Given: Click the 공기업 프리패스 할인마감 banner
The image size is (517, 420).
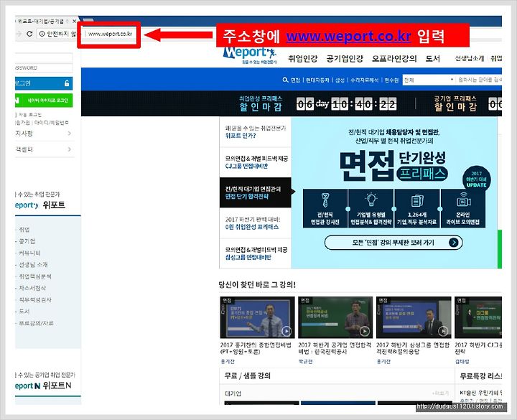Looking at the screenshot, I should pyautogui.click(x=455, y=103).
